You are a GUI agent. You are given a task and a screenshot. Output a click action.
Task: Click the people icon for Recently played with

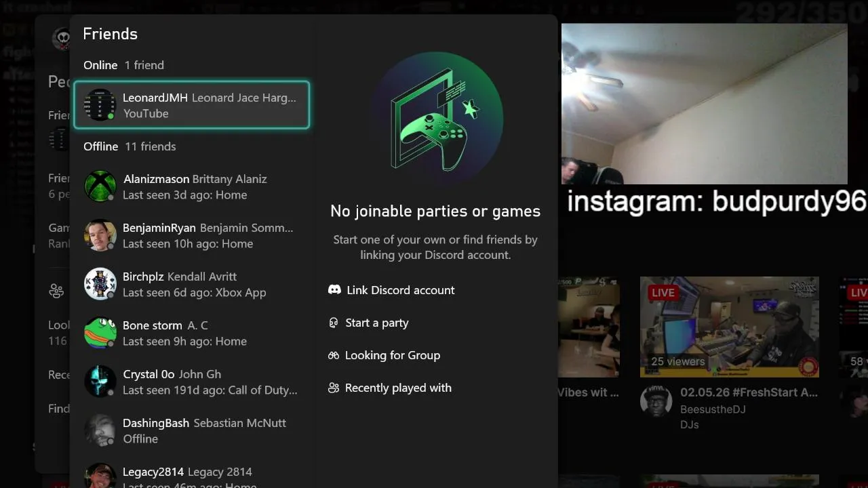(333, 388)
